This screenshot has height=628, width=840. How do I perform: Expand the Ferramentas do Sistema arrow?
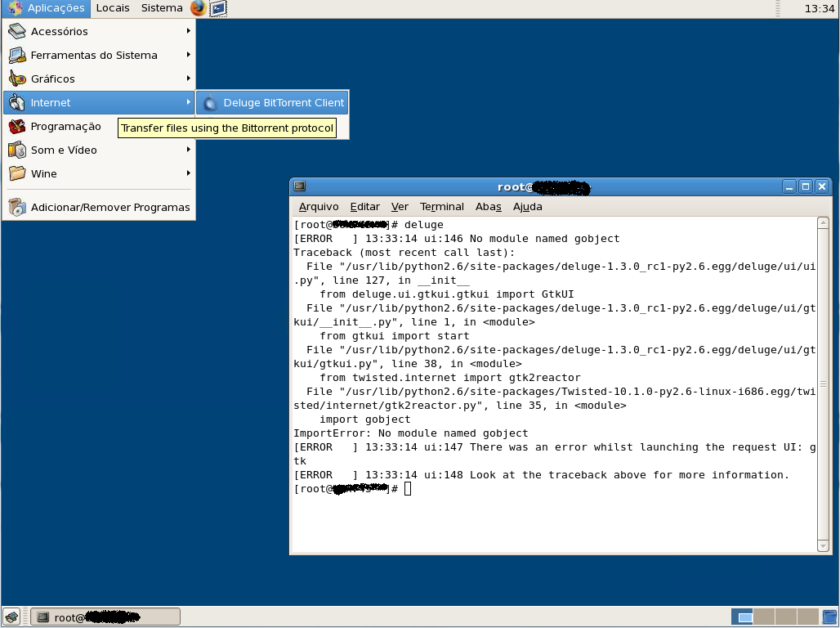point(188,55)
